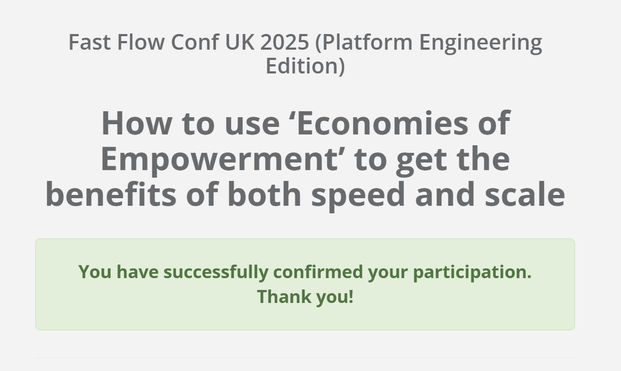Click the 'Fast Flow Conf UK 2025' event title
This screenshot has height=371, width=621.
pyautogui.click(x=189, y=42)
